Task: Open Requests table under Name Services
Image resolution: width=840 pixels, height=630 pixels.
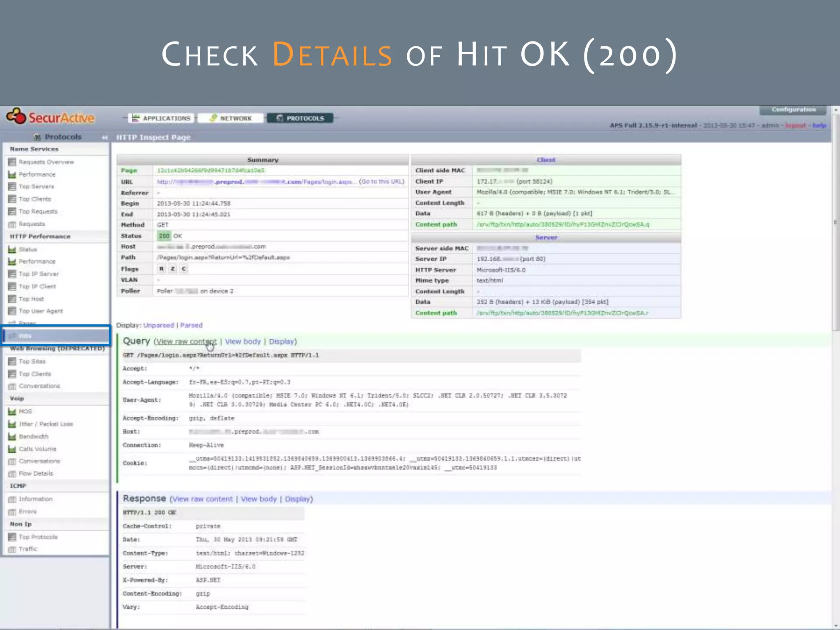Action: point(32,224)
